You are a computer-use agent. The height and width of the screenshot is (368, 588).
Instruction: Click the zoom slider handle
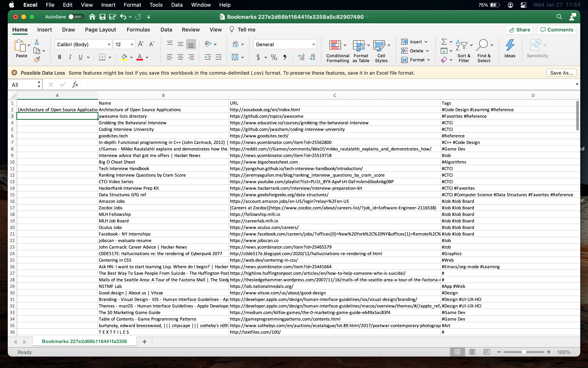click(524, 352)
